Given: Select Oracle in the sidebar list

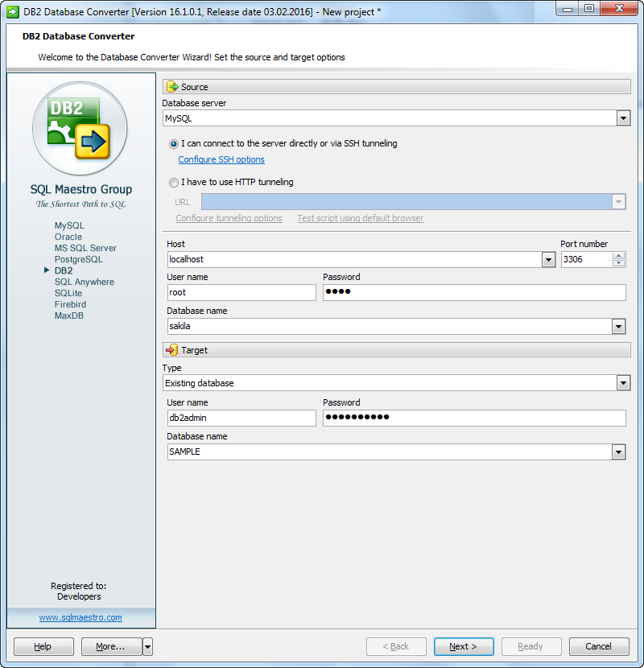Looking at the screenshot, I should 68,237.
